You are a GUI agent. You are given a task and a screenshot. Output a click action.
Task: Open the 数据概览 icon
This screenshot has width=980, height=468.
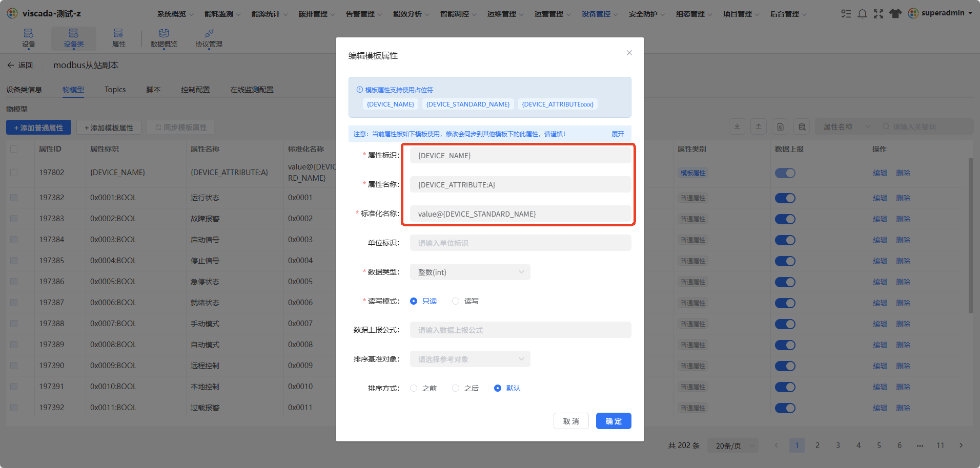click(164, 38)
